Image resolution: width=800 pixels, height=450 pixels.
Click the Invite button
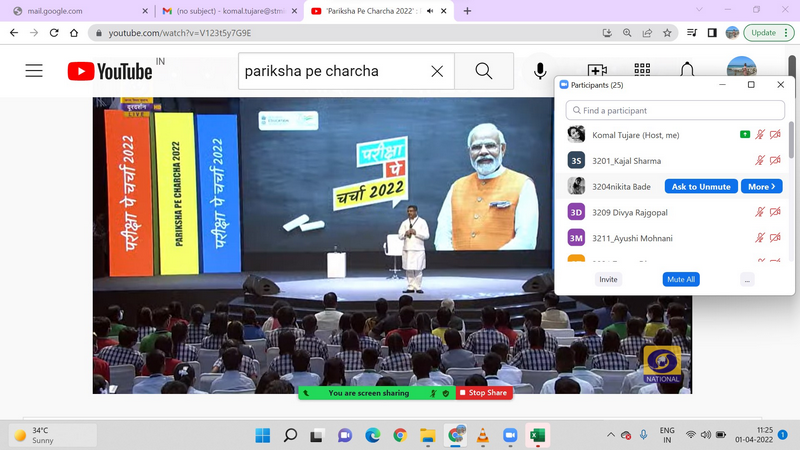click(608, 280)
